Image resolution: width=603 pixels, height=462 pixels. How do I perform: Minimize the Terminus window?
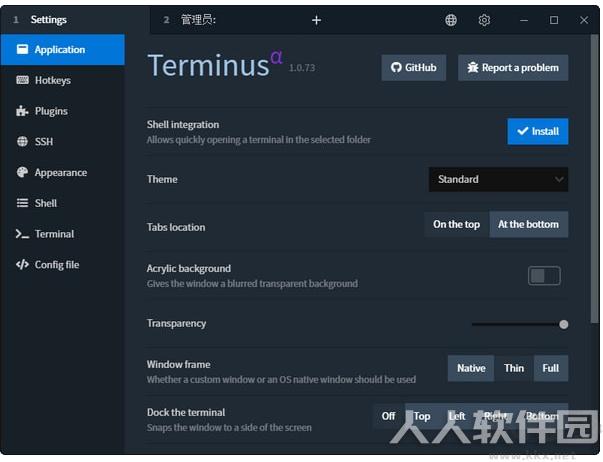tap(524, 20)
